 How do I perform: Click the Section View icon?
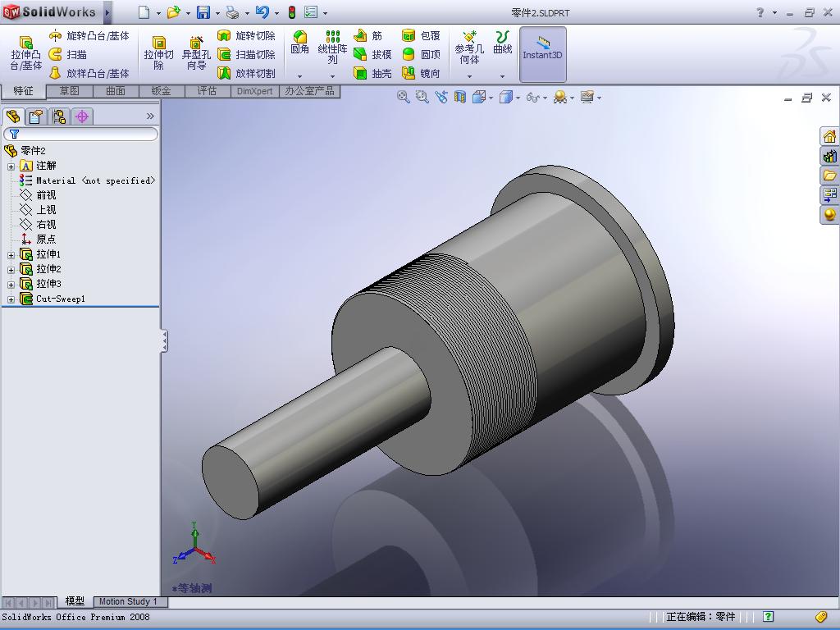[460, 97]
